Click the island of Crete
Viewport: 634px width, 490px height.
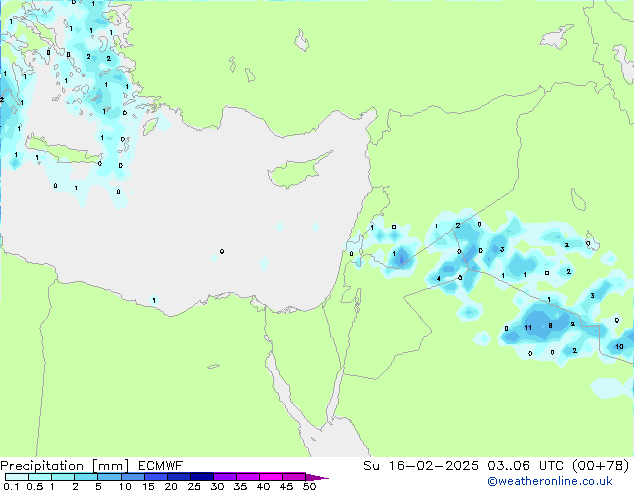point(63,150)
